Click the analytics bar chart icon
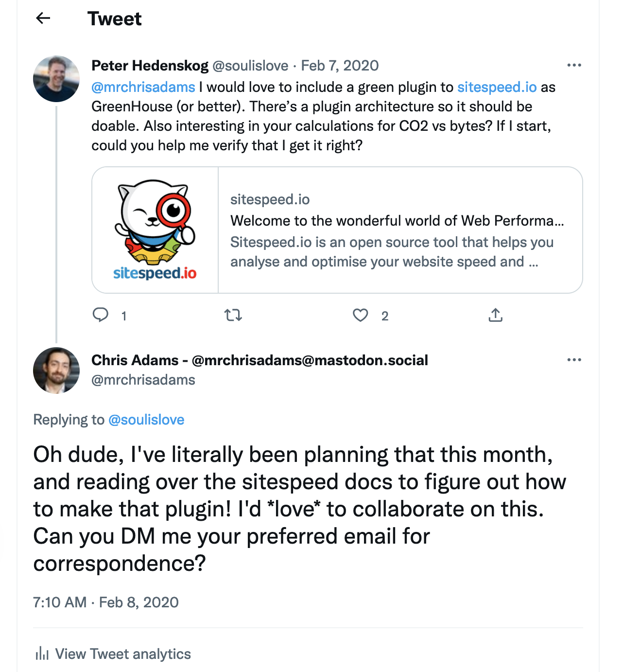The height and width of the screenshot is (672, 624). point(42,653)
